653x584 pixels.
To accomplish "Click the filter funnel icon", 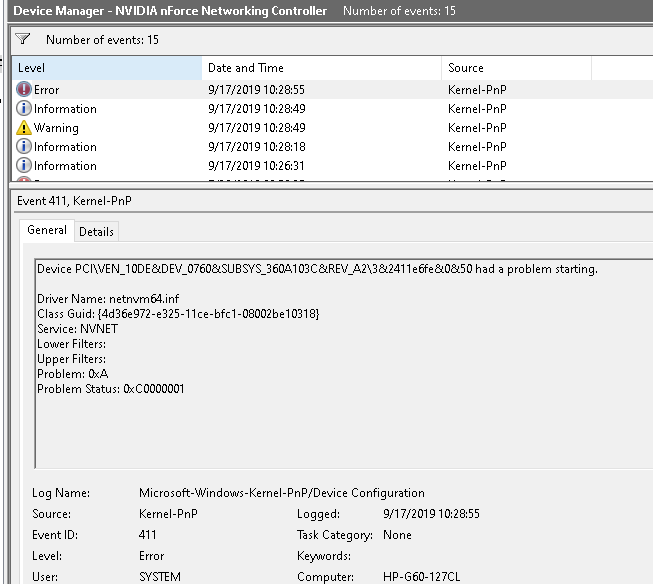I will tap(22, 39).
